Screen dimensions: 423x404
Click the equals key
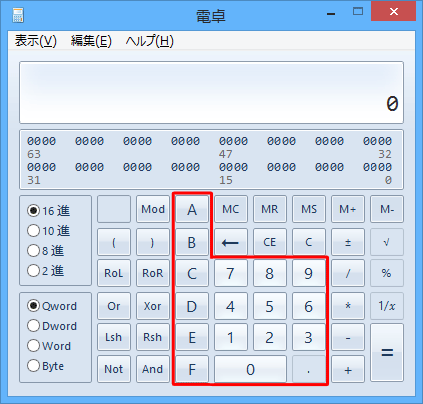[x=387, y=353]
